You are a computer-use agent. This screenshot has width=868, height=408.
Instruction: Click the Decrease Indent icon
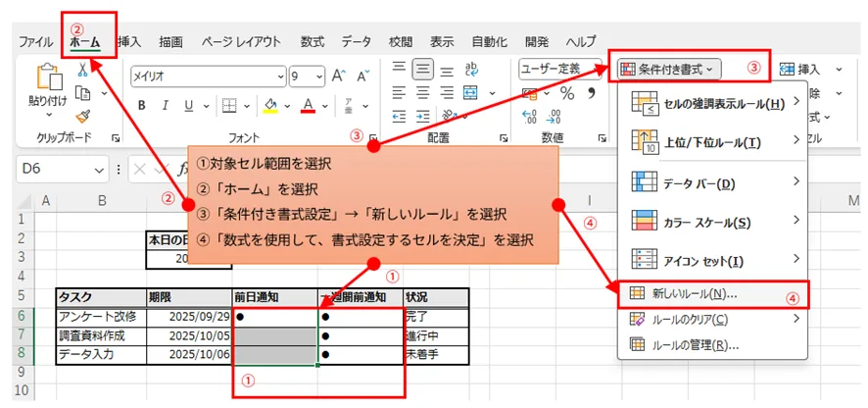(399, 116)
